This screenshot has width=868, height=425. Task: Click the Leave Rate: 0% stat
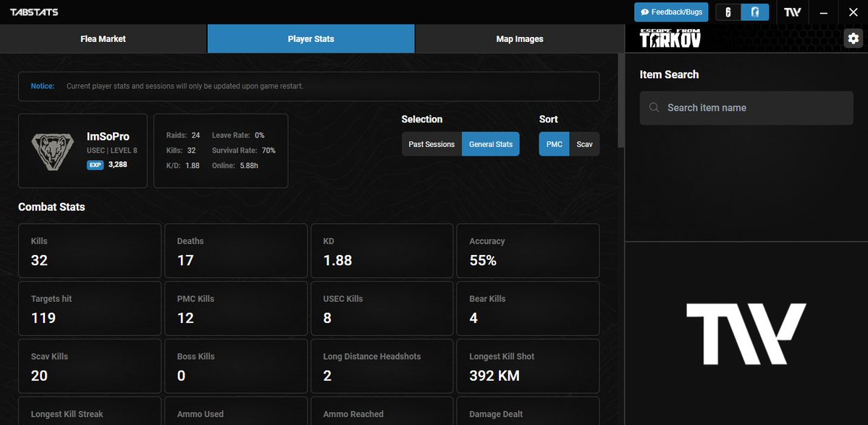(238, 135)
